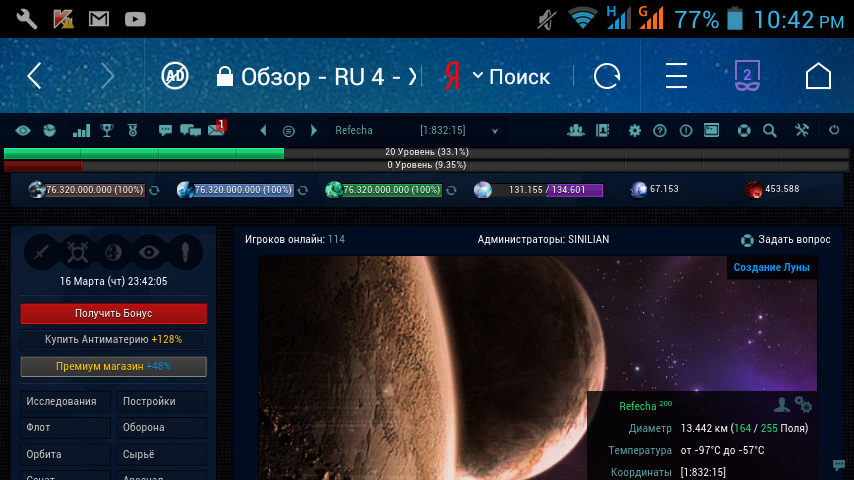The width and height of the screenshot is (854, 480).
Task: Click the person icon in Refecha info panel
Action: pyautogui.click(x=782, y=405)
